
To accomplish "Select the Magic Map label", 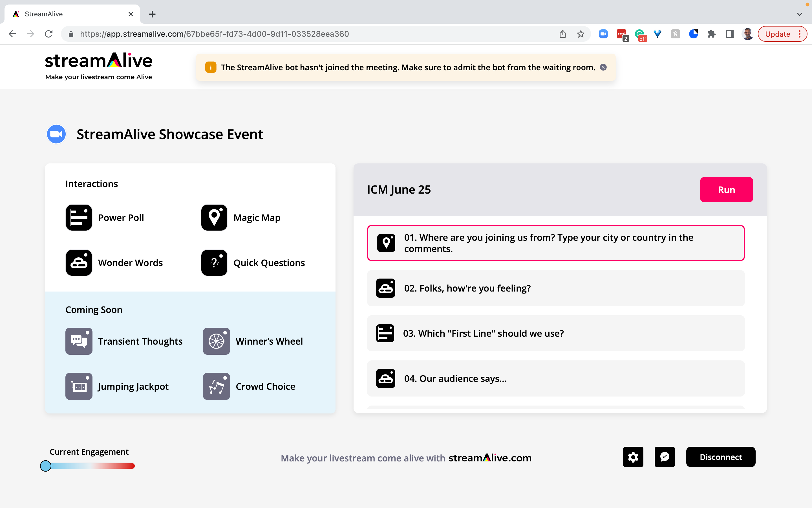I will (x=257, y=218).
